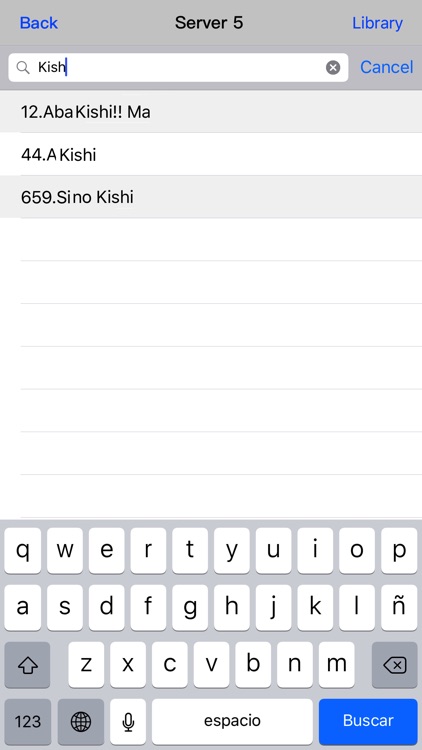Tap the letter i key
Image resolution: width=422 pixels, height=750 pixels.
(x=315, y=551)
